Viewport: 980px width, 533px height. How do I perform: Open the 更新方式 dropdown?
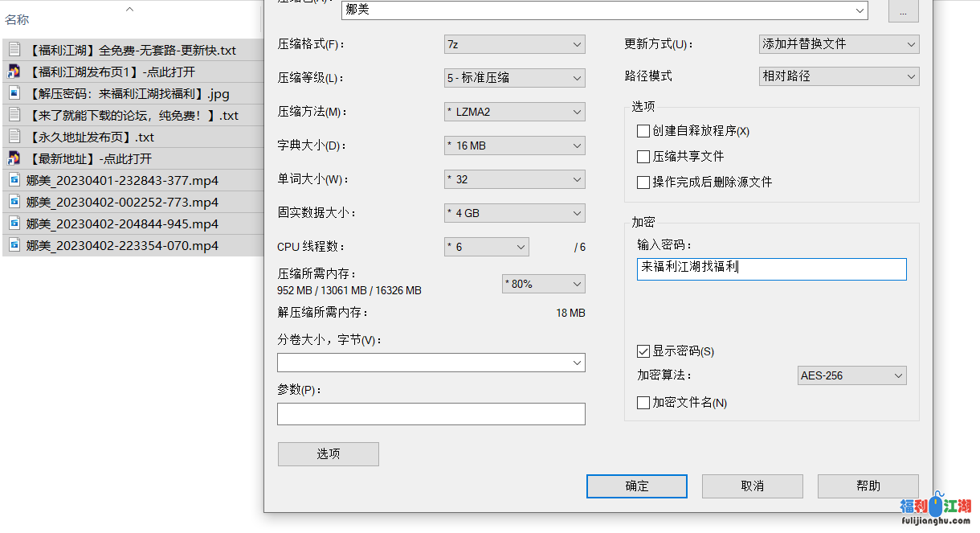point(839,44)
